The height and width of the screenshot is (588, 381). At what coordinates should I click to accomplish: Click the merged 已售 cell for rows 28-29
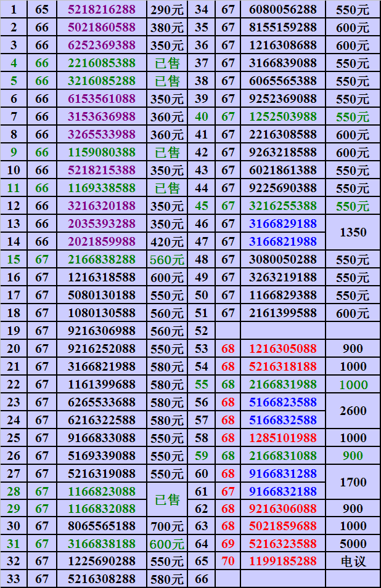167,499
